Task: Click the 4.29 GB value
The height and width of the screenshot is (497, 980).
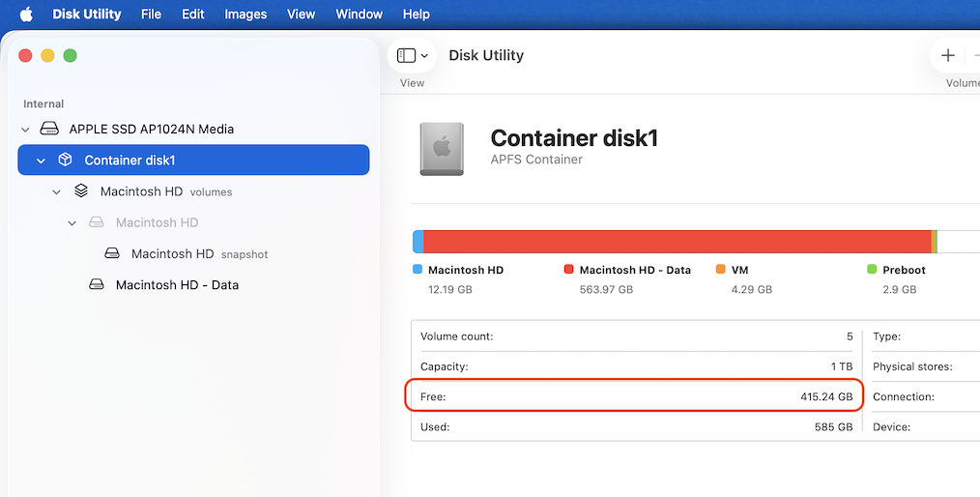Action: pyautogui.click(x=752, y=289)
